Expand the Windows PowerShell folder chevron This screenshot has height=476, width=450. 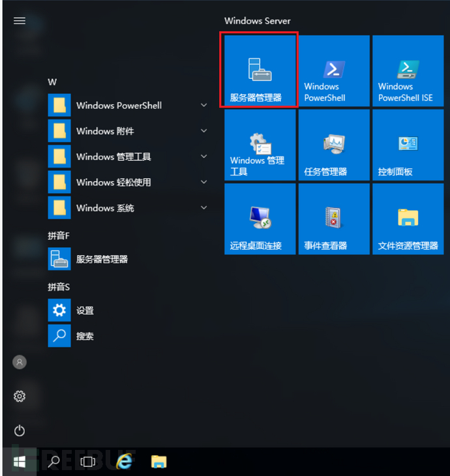(204, 105)
